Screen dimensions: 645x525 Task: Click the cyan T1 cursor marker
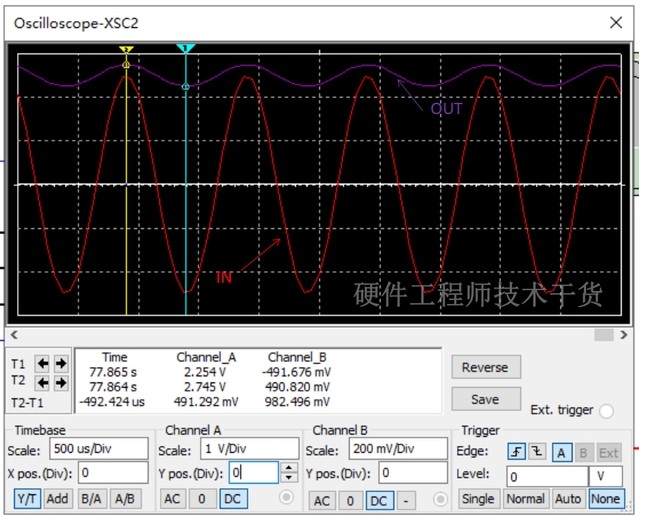[x=186, y=48]
